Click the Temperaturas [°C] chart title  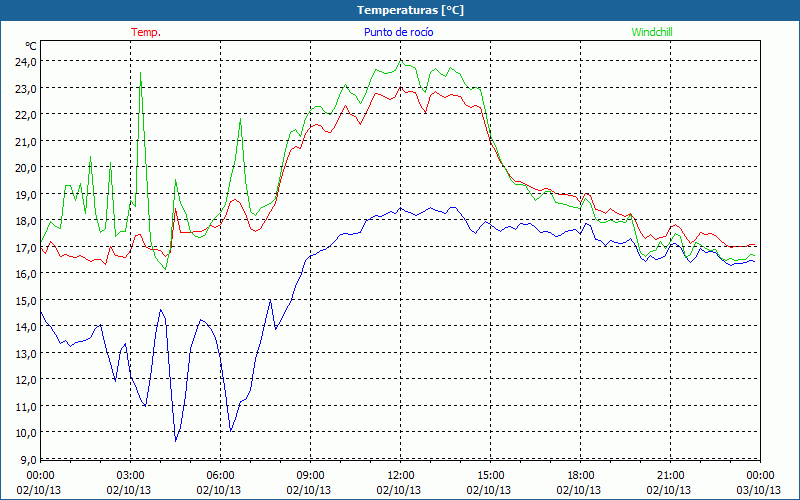pyautogui.click(x=410, y=10)
